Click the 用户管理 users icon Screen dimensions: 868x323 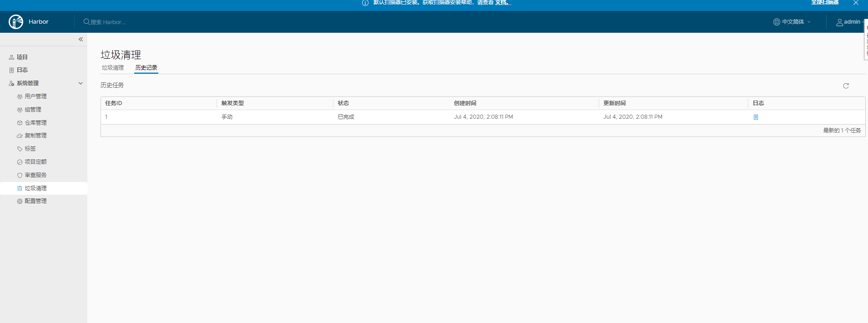coord(20,96)
